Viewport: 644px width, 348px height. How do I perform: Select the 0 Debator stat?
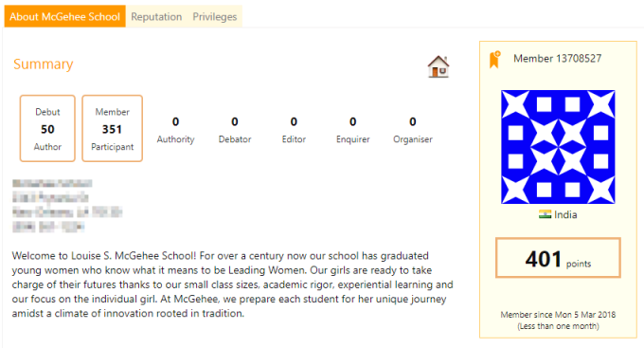pos(235,130)
